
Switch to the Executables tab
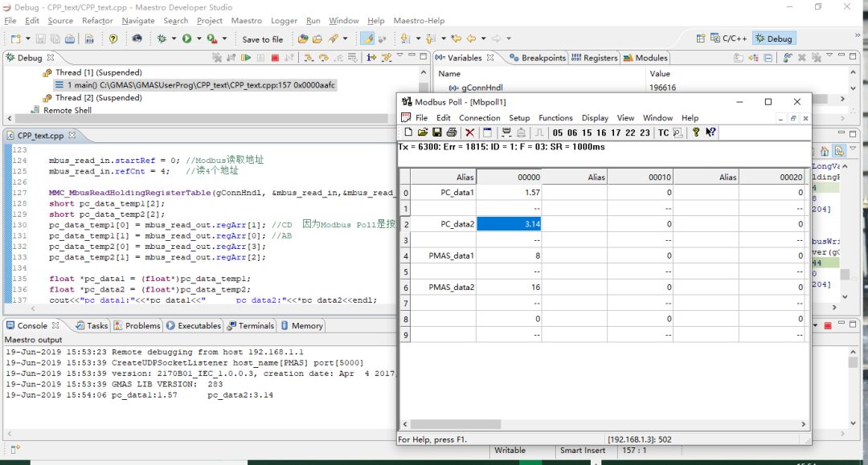(194, 326)
